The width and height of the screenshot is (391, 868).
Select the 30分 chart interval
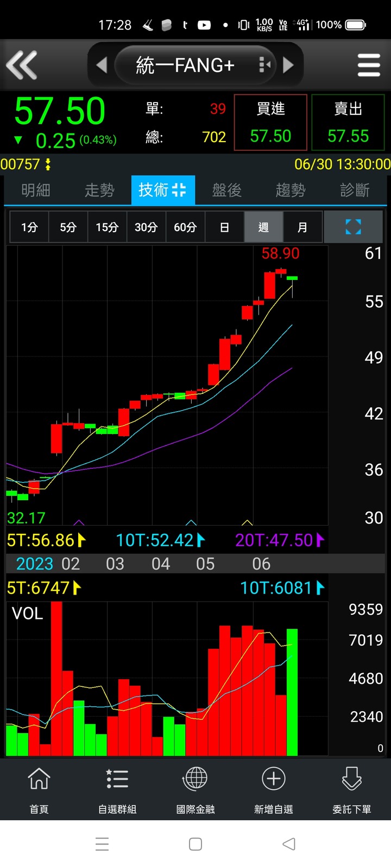[x=146, y=227]
